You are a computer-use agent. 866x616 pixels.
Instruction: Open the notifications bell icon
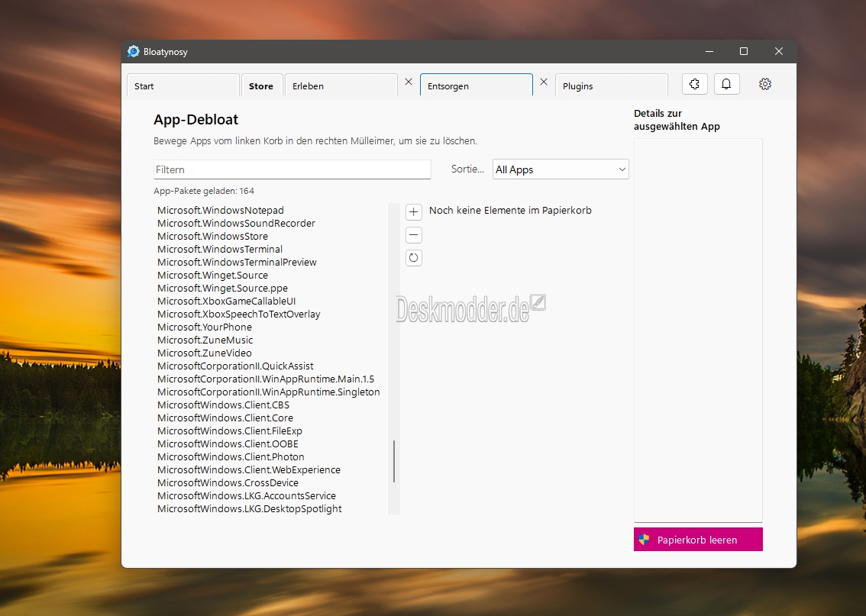[726, 84]
